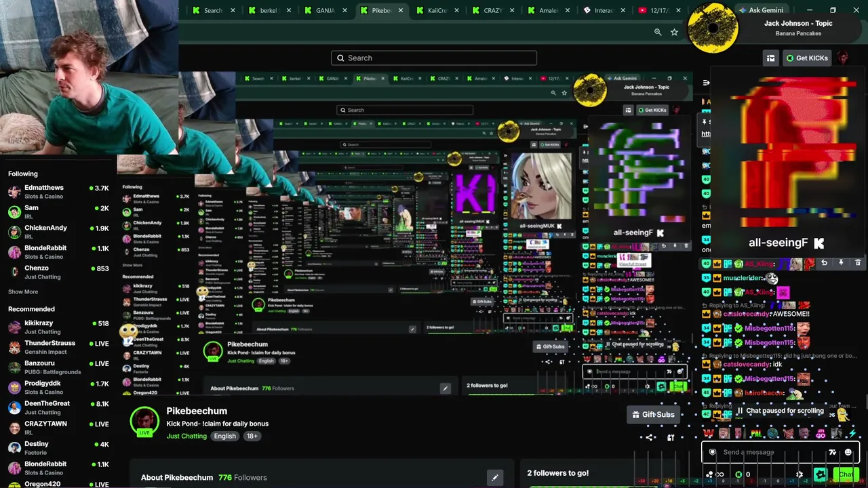This screenshot has width=868, height=488.
Task: Collapse the chat panel with the arrow icon
Action: point(706,83)
